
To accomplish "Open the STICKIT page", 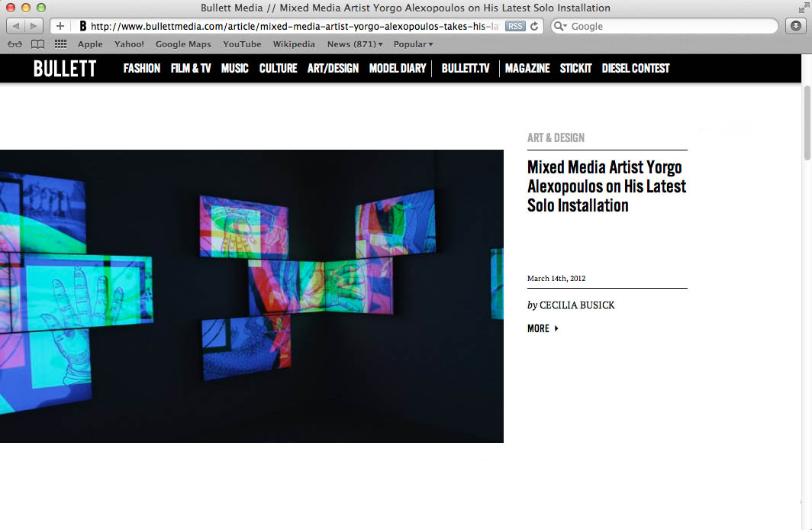I will (x=575, y=69).
